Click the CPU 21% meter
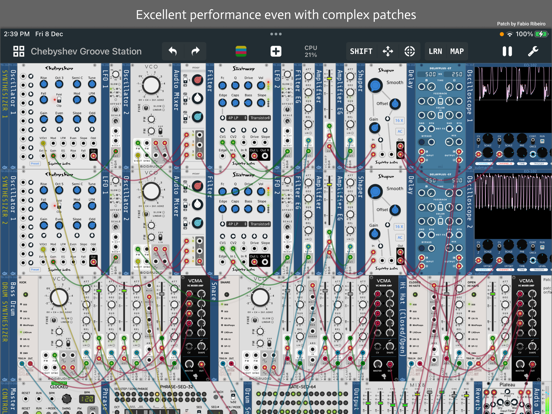This screenshot has height=414, width=552. pyautogui.click(x=310, y=51)
